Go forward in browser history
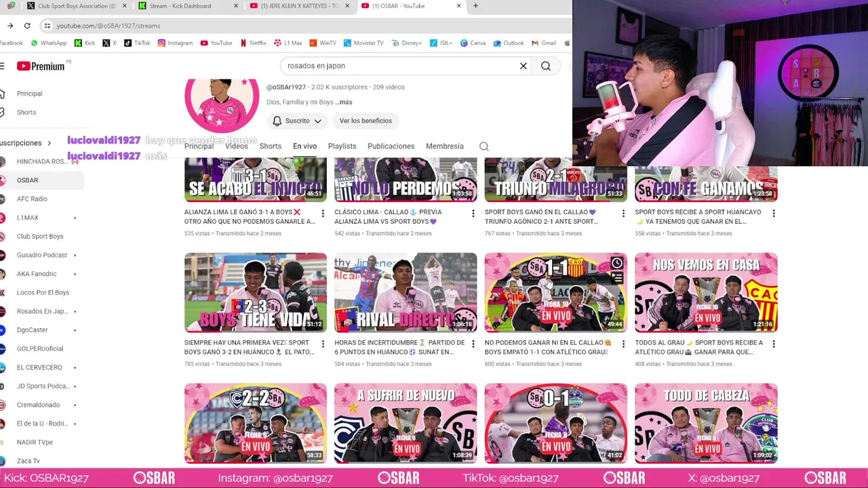The image size is (868, 488). point(10,26)
